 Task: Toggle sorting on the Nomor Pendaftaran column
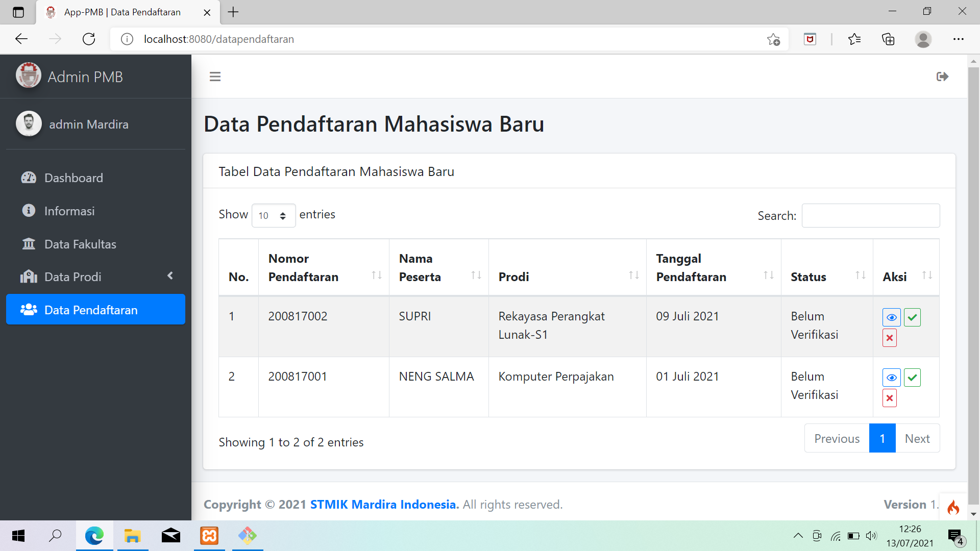click(376, 275)
